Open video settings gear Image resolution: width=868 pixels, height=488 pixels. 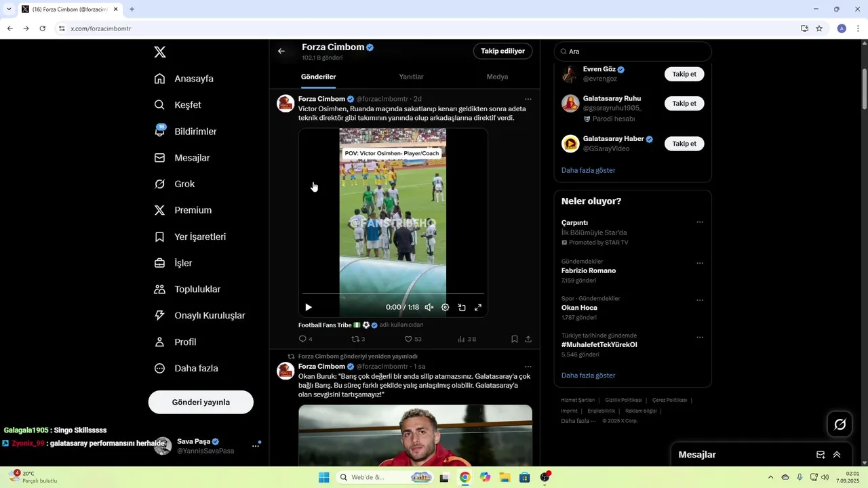point(446,307)
